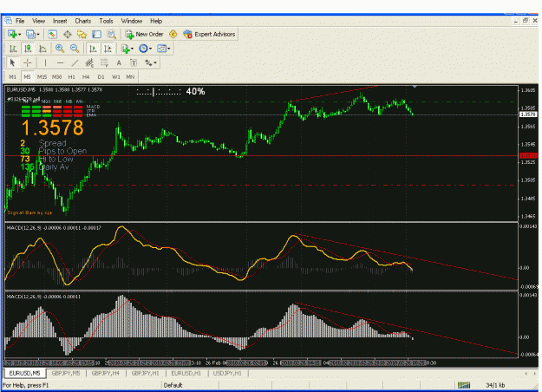542x392 pixels.
Task: Click the chart window icon beside File
Action: tap(9, 21)
